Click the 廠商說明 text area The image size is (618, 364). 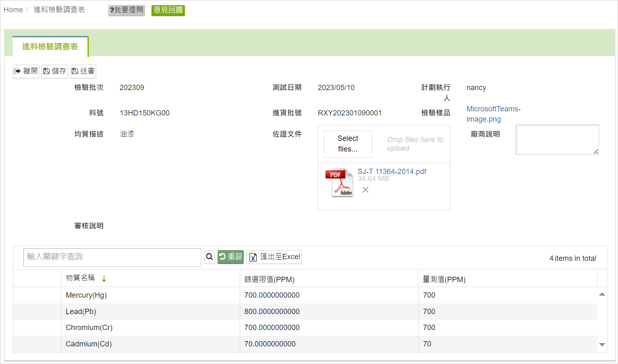point(557,140)
